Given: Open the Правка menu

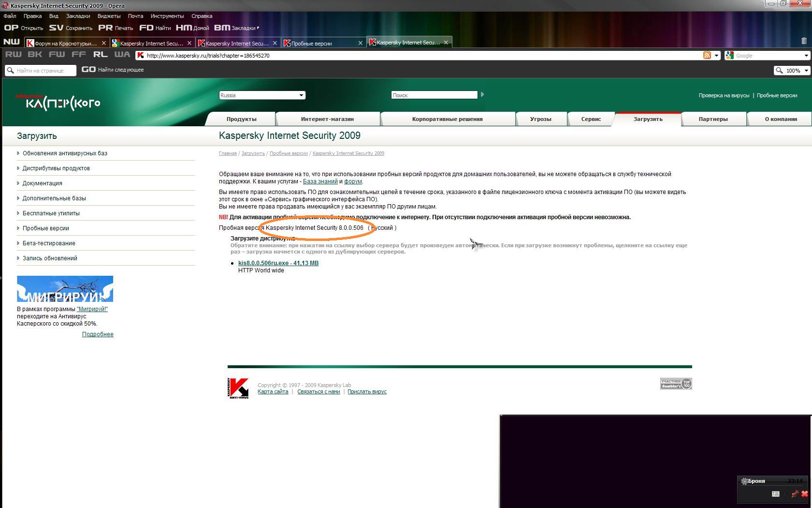Looking at the screenshot, I should (x=32, y=16).
